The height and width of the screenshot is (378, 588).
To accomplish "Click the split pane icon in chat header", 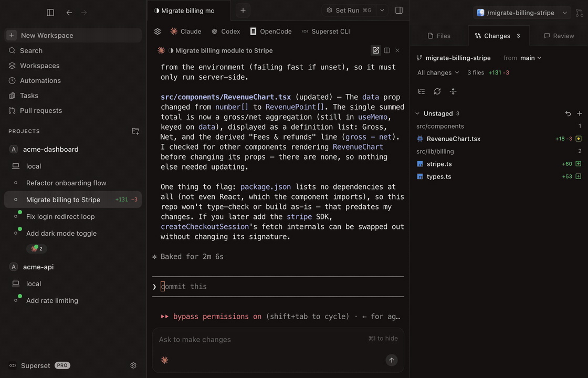I will (387, 50).
